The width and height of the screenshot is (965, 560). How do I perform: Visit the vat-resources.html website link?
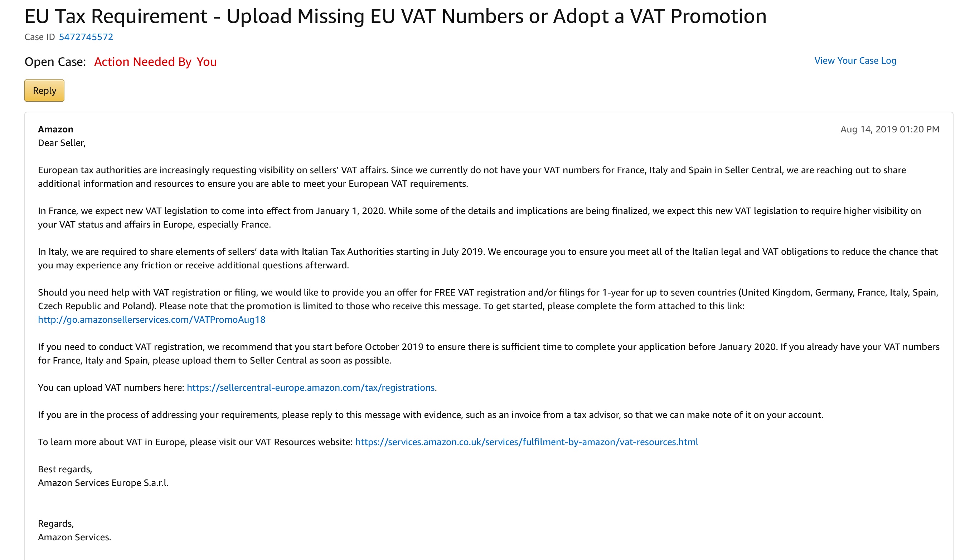point(526,442)
